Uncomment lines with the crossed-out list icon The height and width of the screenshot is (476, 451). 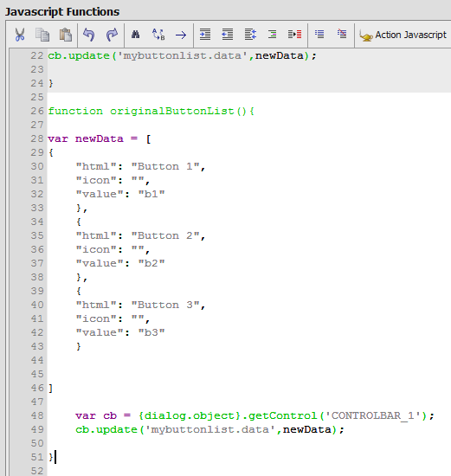(x=342, y=34)
